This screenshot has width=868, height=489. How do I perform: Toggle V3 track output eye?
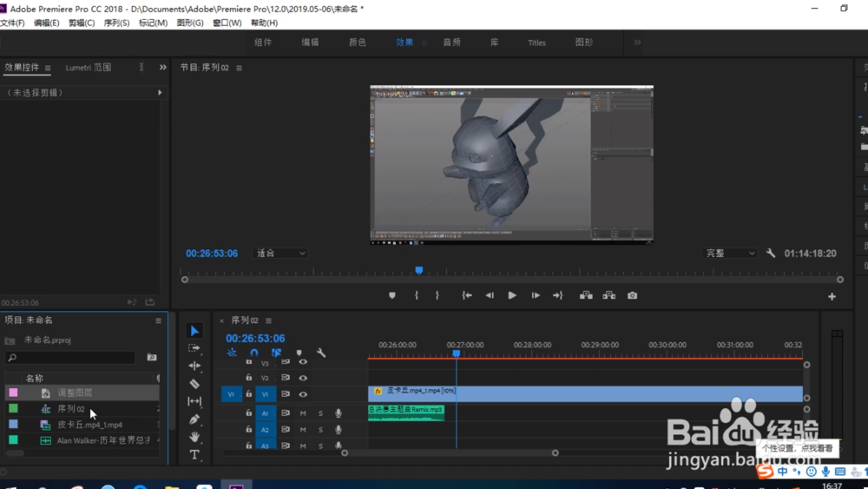click(x=303, y=362)
